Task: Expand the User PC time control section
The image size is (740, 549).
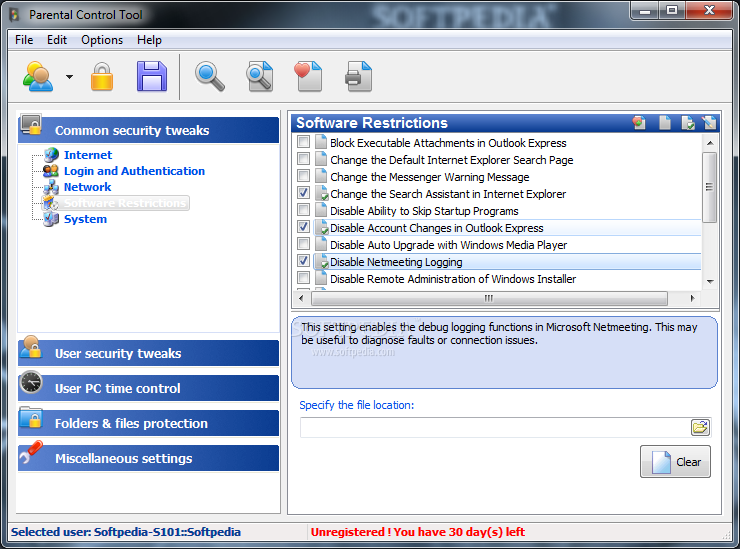Action: coord(148,388)
